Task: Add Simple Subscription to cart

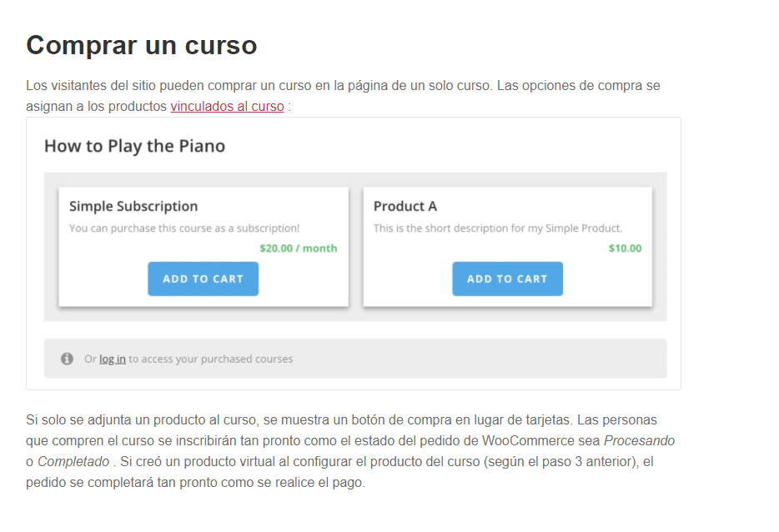Action: [203, 279]
